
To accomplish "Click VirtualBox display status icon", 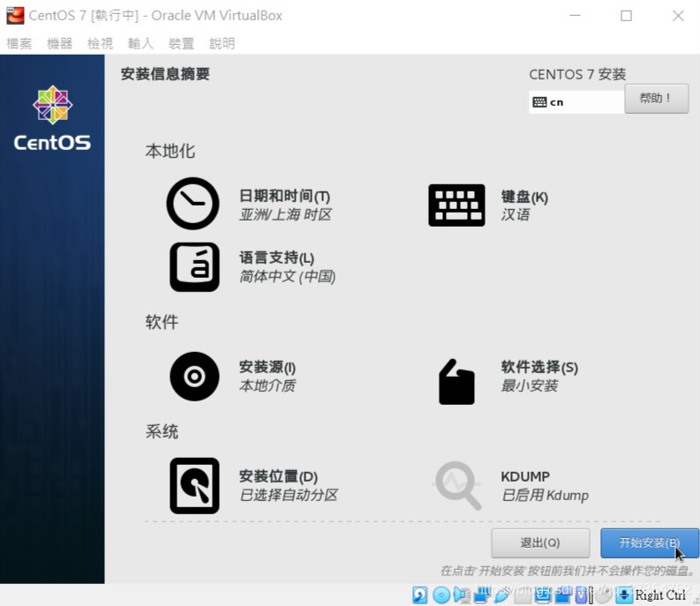I will point(541,595).
